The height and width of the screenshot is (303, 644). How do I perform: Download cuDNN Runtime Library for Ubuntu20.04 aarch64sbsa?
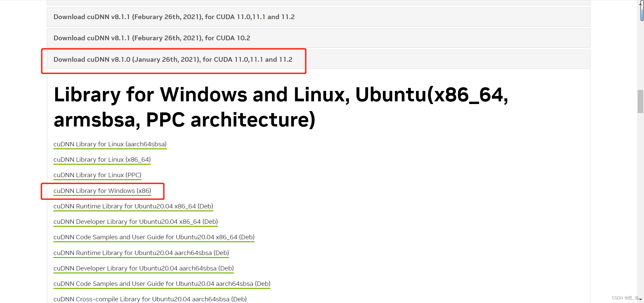(141, 253)
